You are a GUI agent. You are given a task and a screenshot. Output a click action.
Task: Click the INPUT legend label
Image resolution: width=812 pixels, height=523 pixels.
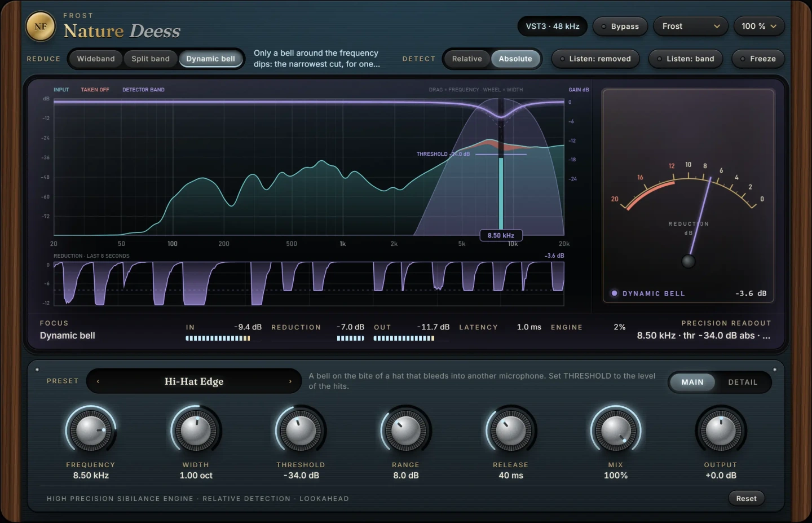[x=61, y=90]
